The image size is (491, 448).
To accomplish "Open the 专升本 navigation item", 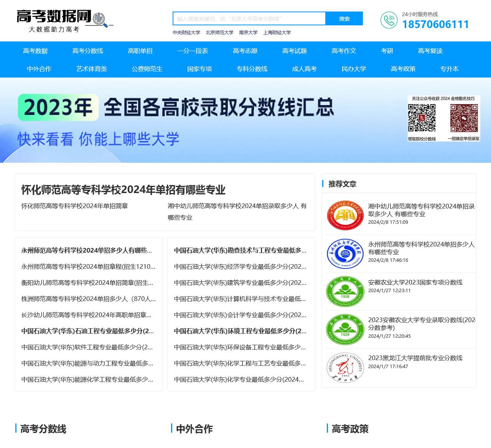I will point(449,69).
